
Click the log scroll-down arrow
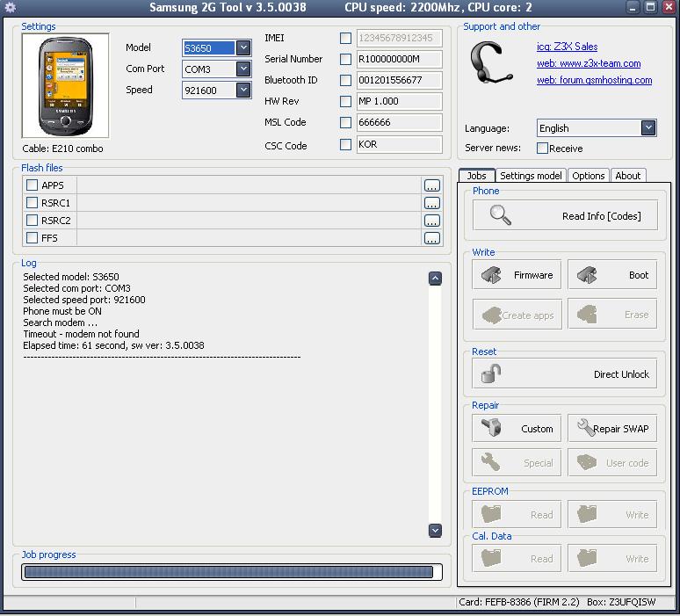pos(435,530)
